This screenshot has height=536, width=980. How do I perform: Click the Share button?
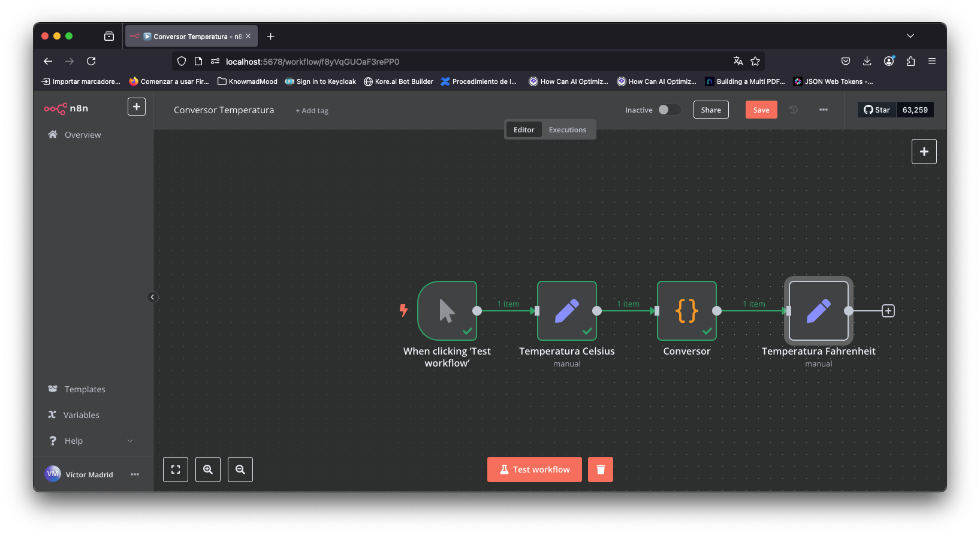pos(711,110)
